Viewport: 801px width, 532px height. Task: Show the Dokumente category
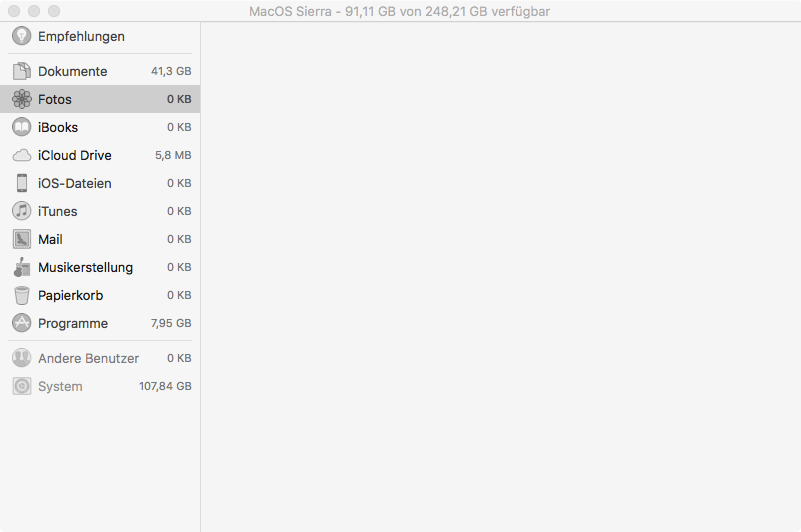(x=100, y=71)
